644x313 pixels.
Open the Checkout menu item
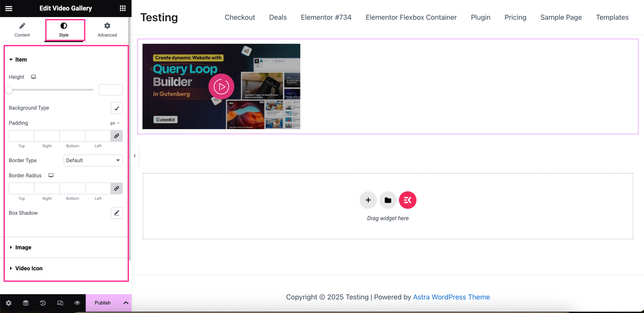click(240, 17)
